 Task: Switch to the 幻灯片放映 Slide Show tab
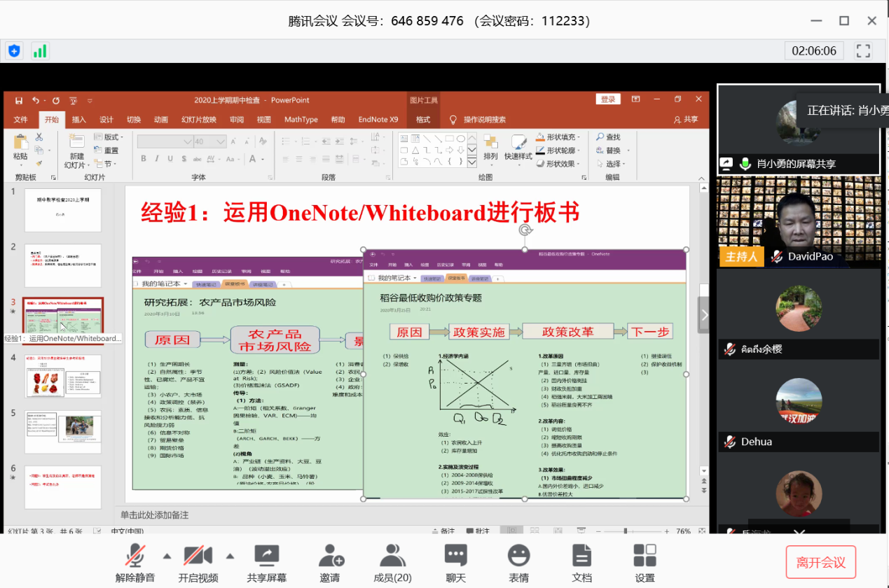point(199,120)
